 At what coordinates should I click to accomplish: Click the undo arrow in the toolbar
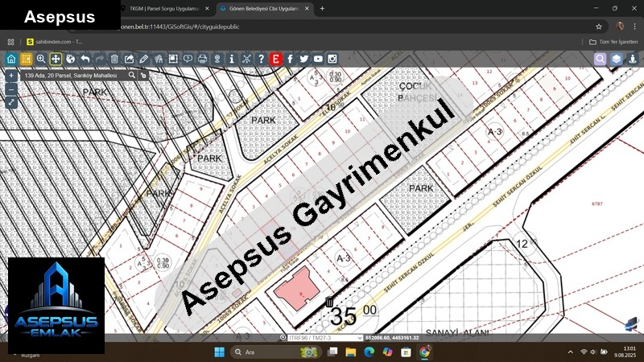point(85,59)
